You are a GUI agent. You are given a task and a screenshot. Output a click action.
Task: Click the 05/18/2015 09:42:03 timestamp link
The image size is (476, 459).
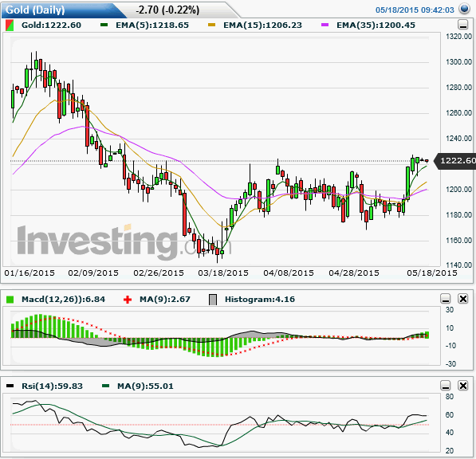415,10
